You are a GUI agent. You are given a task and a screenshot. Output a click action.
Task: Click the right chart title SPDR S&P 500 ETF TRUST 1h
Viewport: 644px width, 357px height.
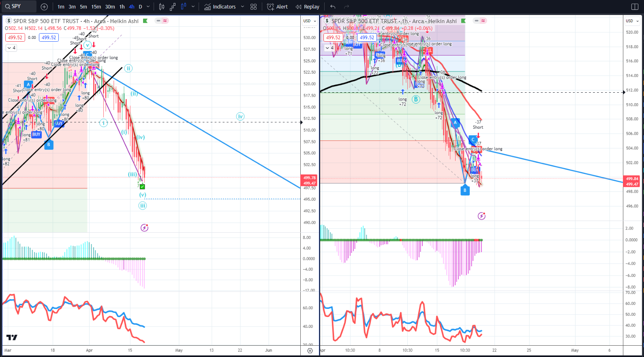pyautogui.click(x=394, y=21)
